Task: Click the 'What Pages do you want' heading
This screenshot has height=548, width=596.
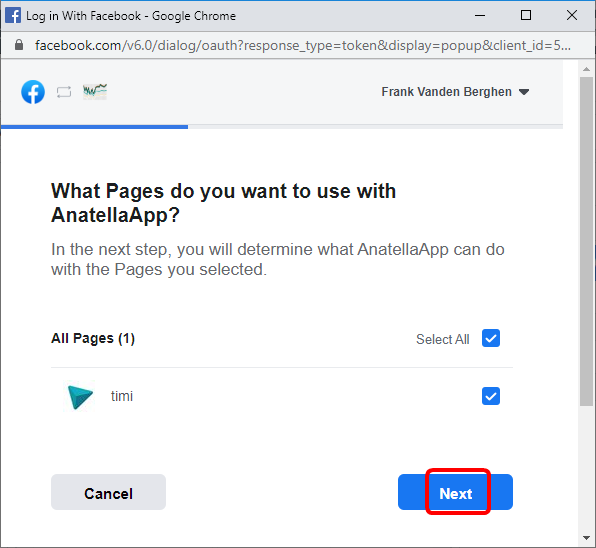Action: click(224, 203)
